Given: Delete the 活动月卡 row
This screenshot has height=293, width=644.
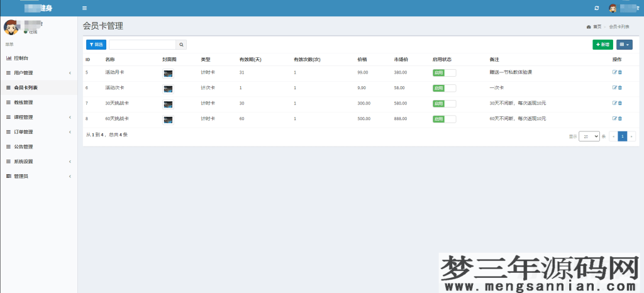Looking at the screenshot, I should click(620, 72).
